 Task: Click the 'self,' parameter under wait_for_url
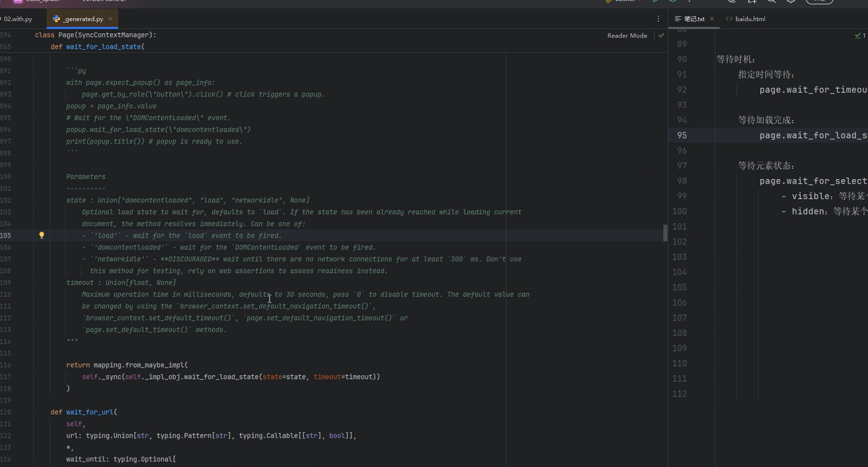76,424
